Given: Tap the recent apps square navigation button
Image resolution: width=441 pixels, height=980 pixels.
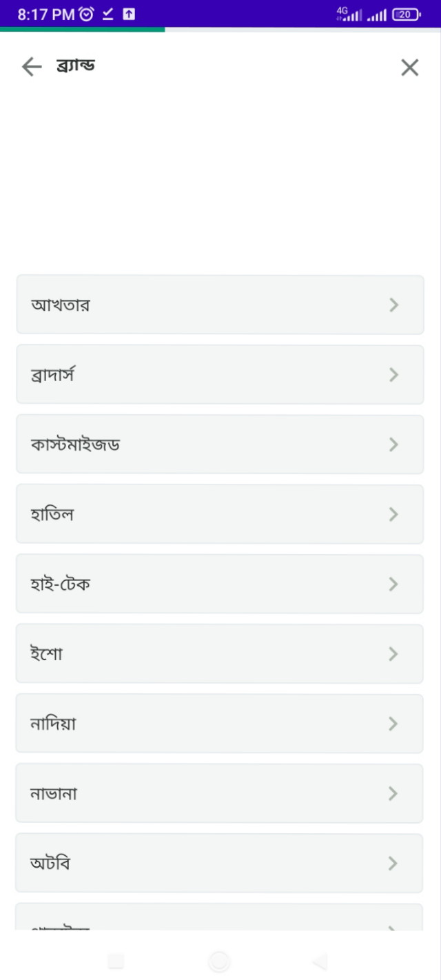Looking at the screenshot, I should point(116,961).
